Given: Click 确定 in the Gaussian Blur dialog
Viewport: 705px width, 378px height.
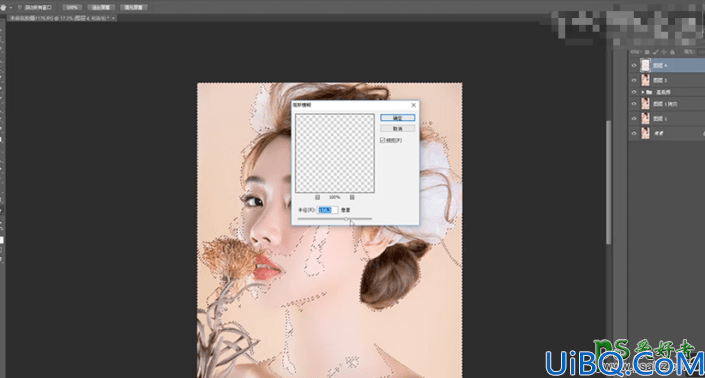Looking at the screenshot, I should point(397,118).
